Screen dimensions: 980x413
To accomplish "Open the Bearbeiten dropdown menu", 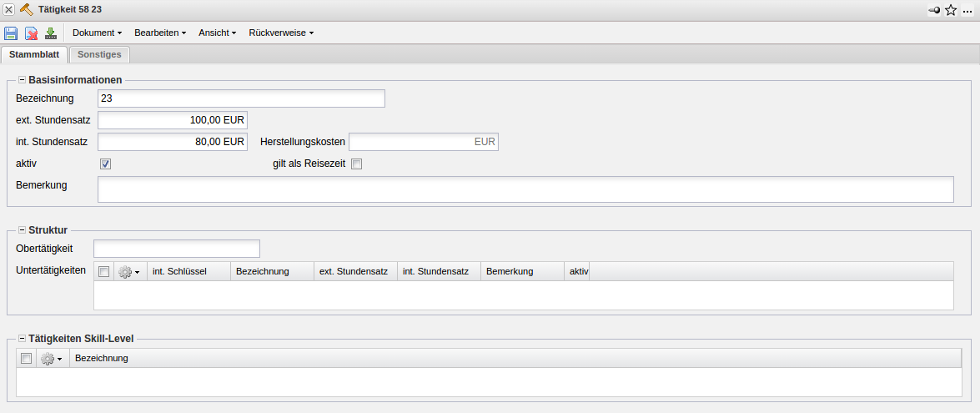I will (x=161, y=33).
